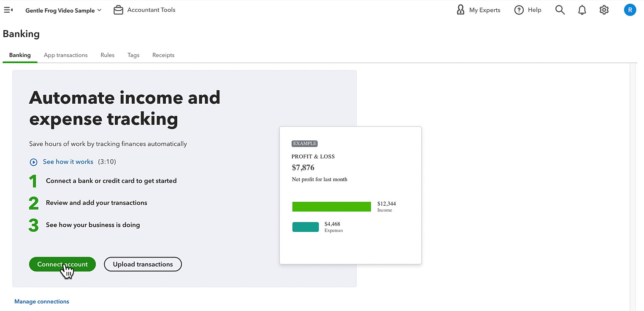Switch to the Rules tab
644x311 pixels.
pos(108,55)
